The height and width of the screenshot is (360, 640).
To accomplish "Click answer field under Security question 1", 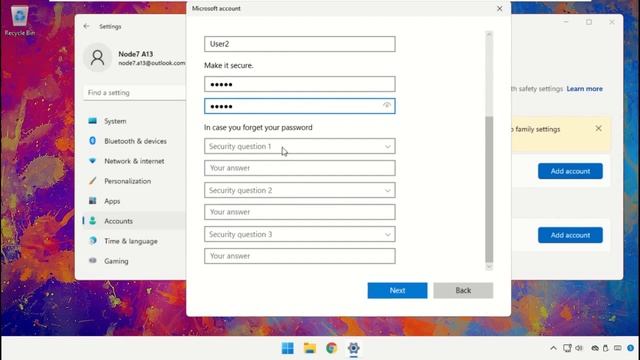I will [x=300, y=168].
